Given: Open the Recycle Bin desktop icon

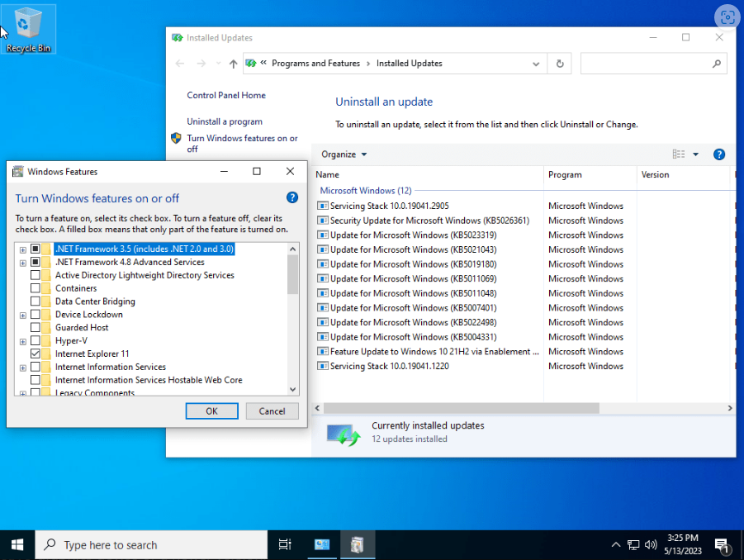Looking at the screenshot, I should tap(28, 30).
